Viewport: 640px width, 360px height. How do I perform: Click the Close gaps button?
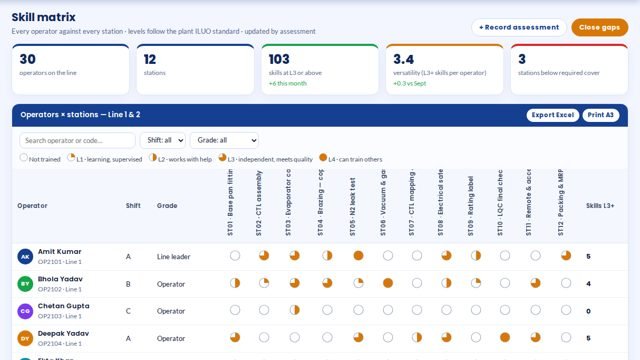600,27
